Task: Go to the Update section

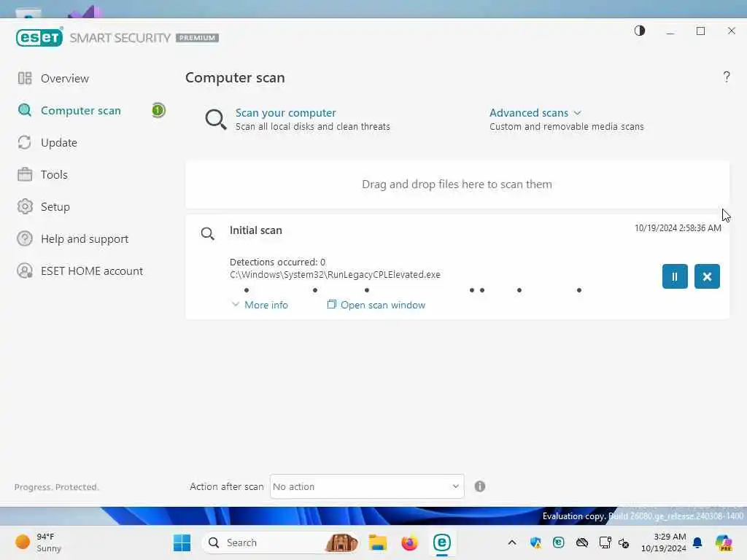Action: pyautogui.click(x=58, y=142)
